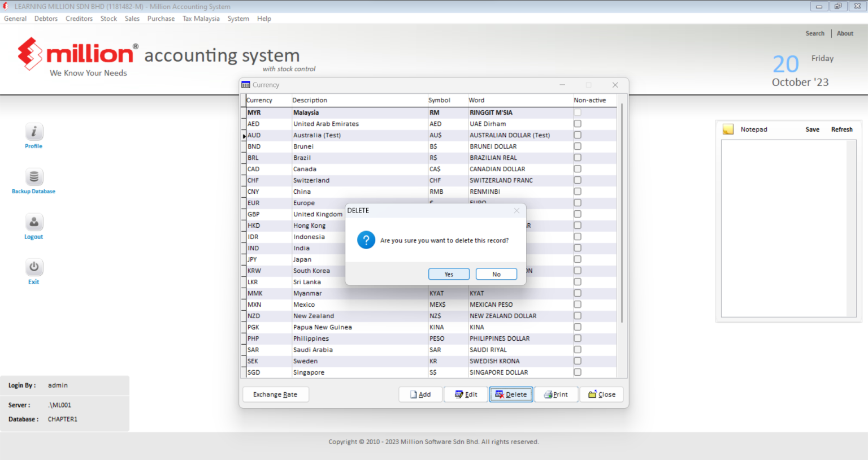Viewport: 868px width, 460px height.
Task: Click the About link at top right
Action: point(845,33)
